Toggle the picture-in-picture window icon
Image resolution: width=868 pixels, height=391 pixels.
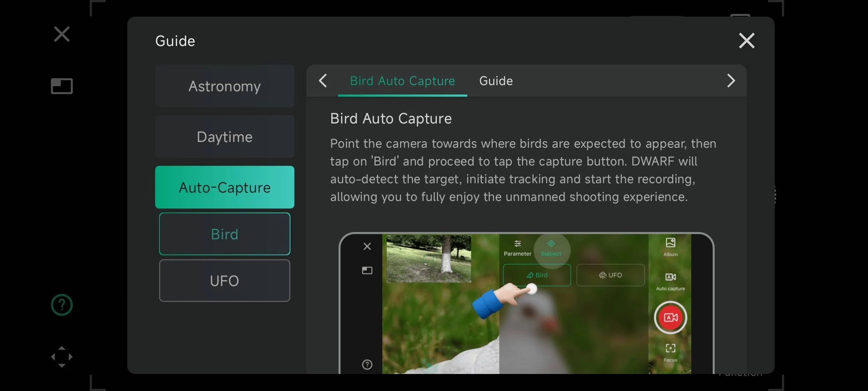(x=61, y=86)
